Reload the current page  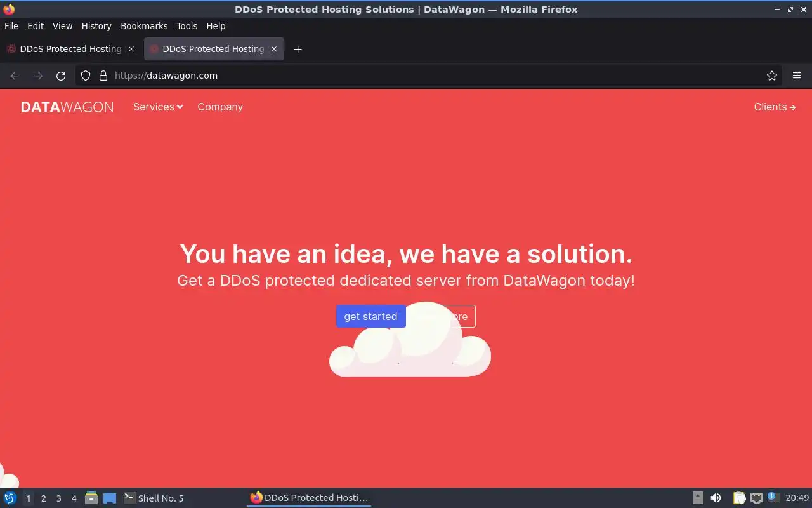[x=61, y=76]
